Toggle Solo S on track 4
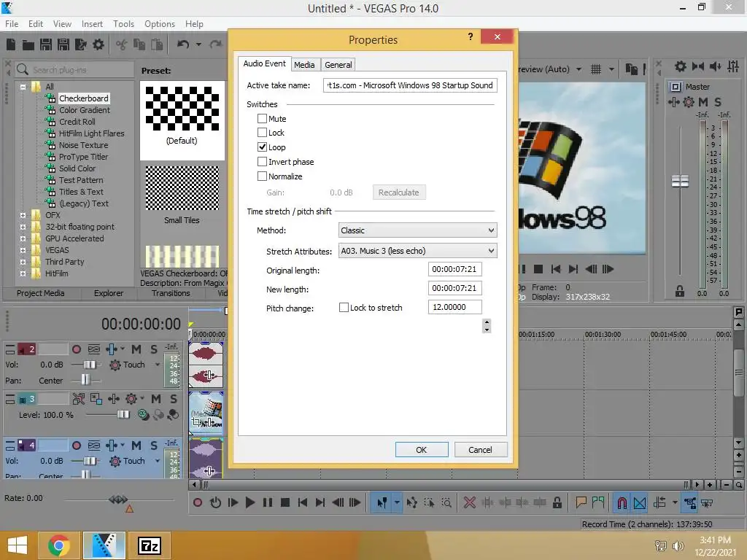 [x=154, y=446]
